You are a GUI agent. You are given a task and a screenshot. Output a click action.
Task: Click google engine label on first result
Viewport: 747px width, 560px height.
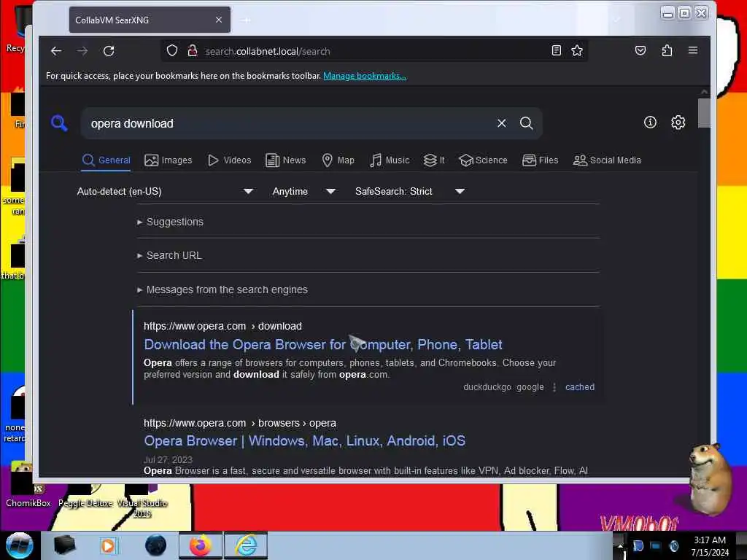[530, 387]
